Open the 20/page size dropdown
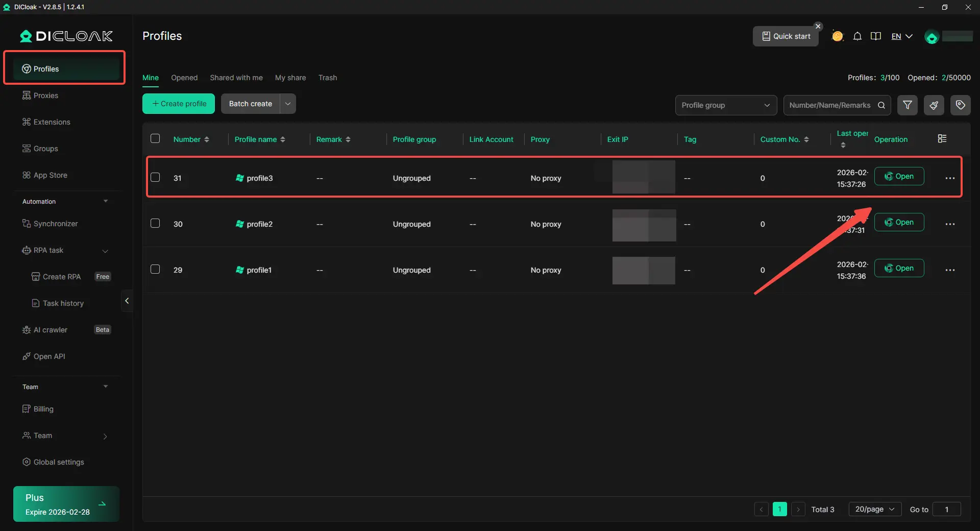980x531 pixels. [874, 509]
